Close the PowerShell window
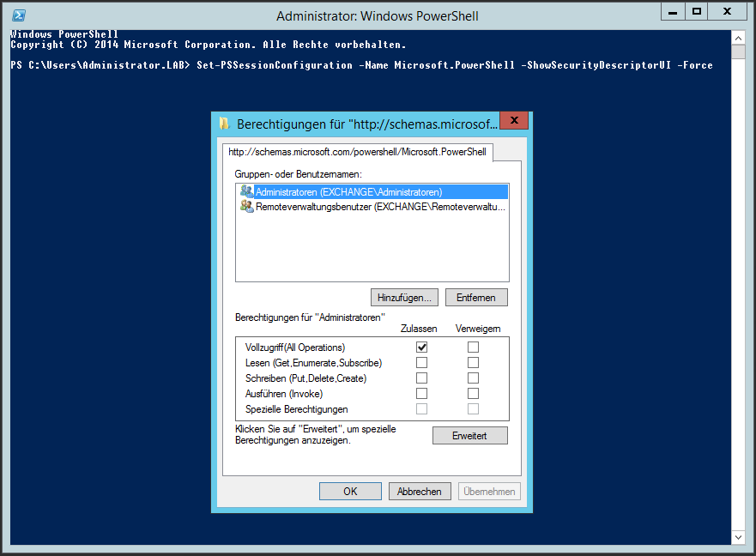756x556 pixels. pyautogui.click(x=727, y=11)
